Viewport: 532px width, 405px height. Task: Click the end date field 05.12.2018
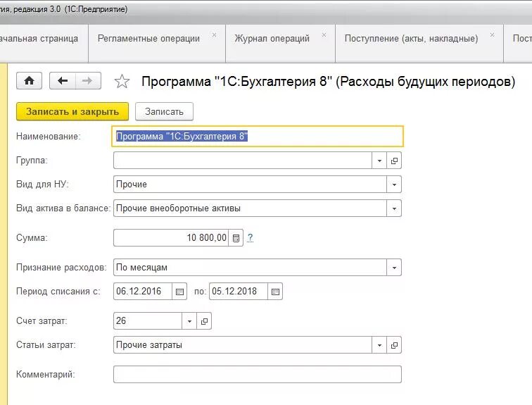point(239,292)
